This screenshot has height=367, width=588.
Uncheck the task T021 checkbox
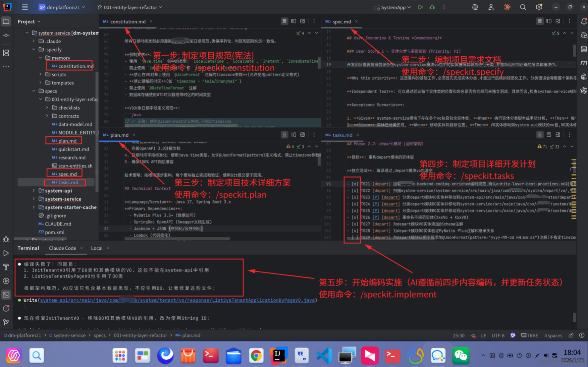[x=355, y=184]
